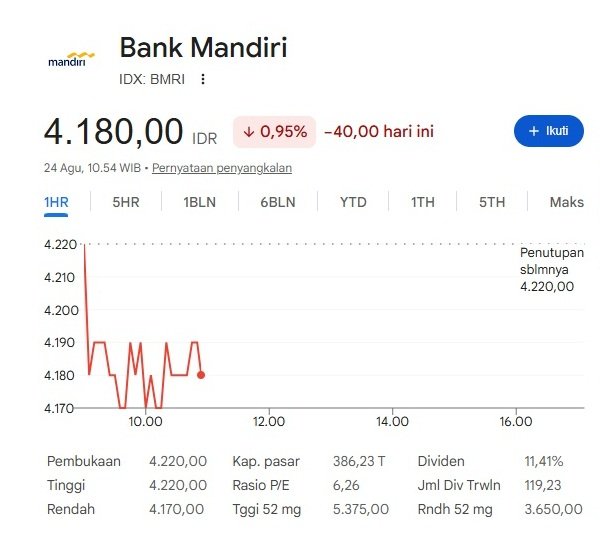The width and height of the screenshot is (600, 542).
Task: Open the Pernyataan penyangkalan link
Action: (x=222, y=168)
